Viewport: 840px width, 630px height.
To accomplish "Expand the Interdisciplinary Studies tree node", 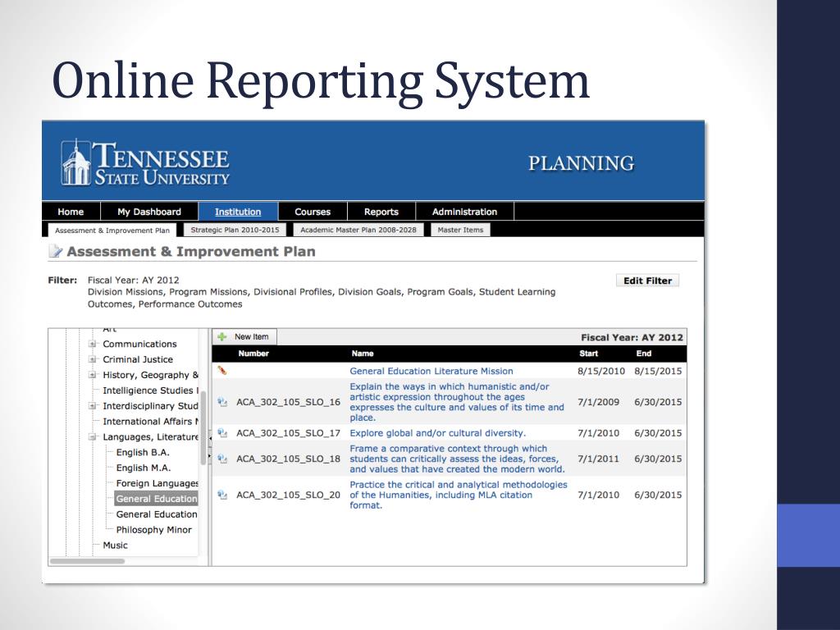I will (x=93, y=406).
